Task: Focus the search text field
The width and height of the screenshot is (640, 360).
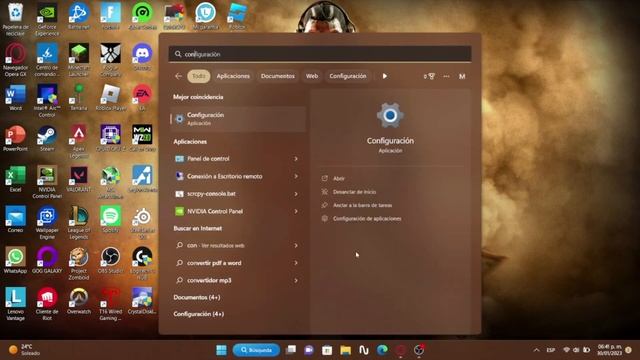Action: pos(320,54)
